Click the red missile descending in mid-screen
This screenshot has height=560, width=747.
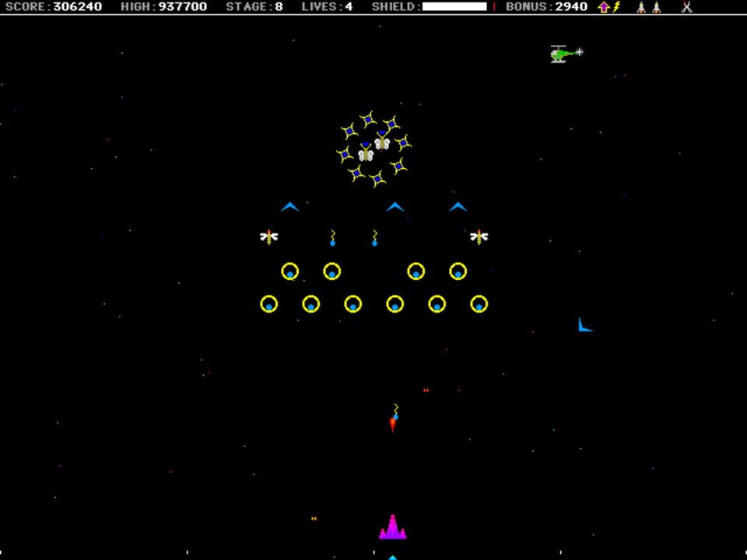click(x=393, y=421)
